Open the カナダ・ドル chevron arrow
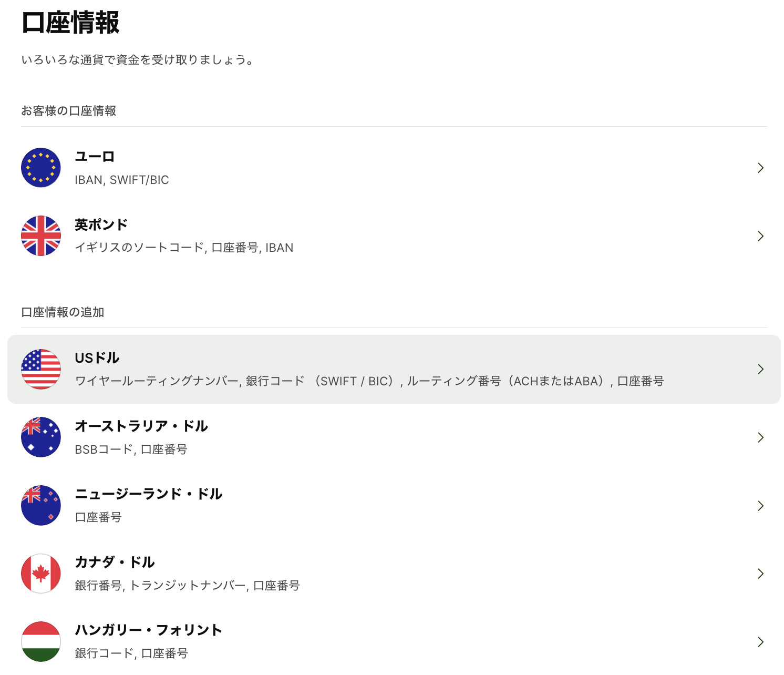 click(760, 574)
